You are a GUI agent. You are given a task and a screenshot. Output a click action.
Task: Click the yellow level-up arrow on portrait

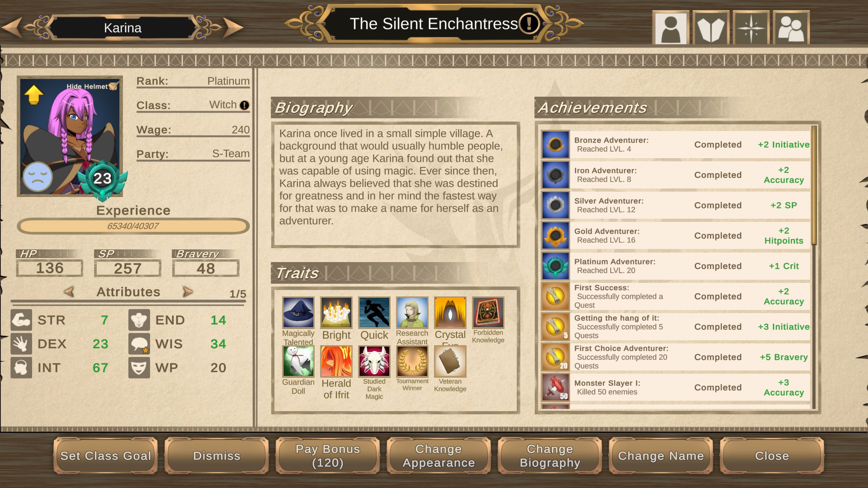point(34,95)
